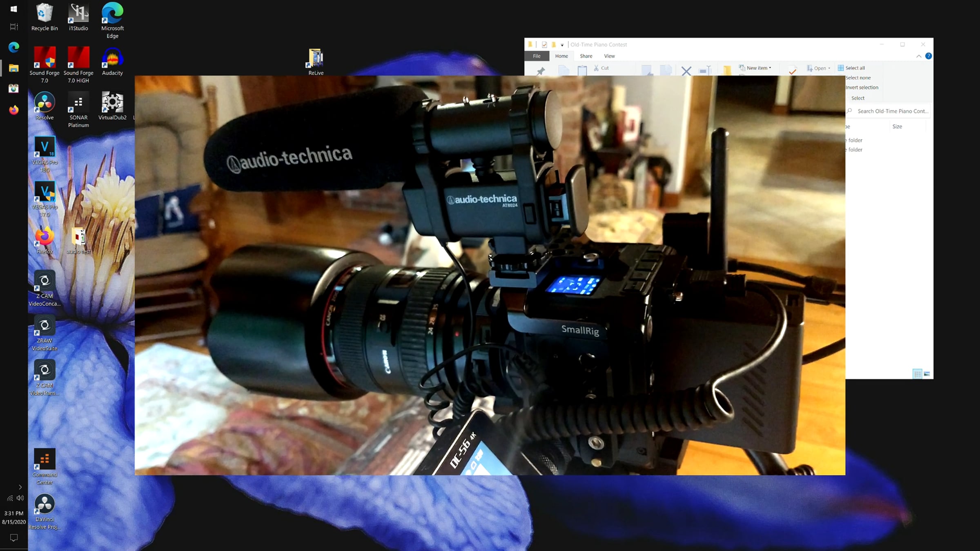
Task: Click Invert selection
Action: [x=862, y=87]
